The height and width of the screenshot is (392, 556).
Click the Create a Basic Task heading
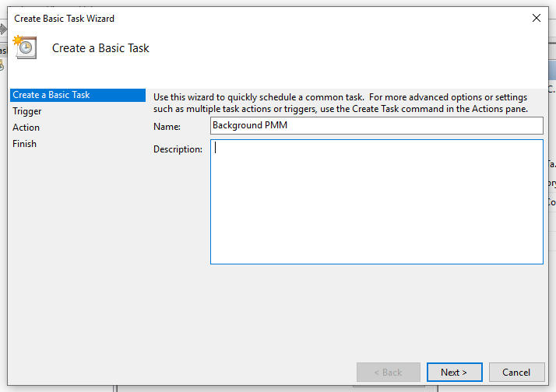pyautogui.click(x=100, y=48)
